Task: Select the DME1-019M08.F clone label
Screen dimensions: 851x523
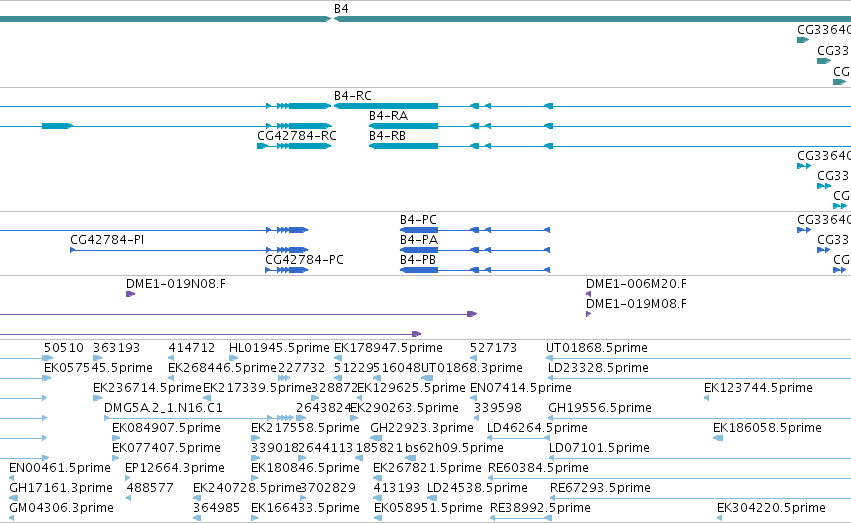Action: click(x=636, y=304)
